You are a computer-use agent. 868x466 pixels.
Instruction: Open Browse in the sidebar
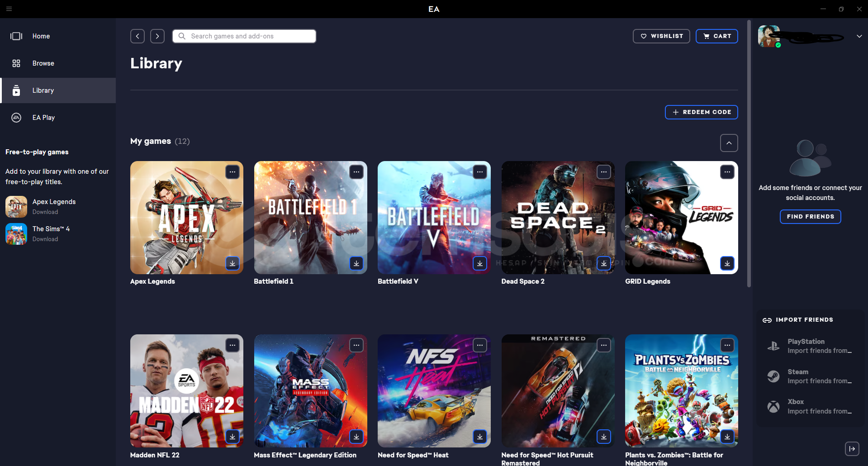[58, 63]
